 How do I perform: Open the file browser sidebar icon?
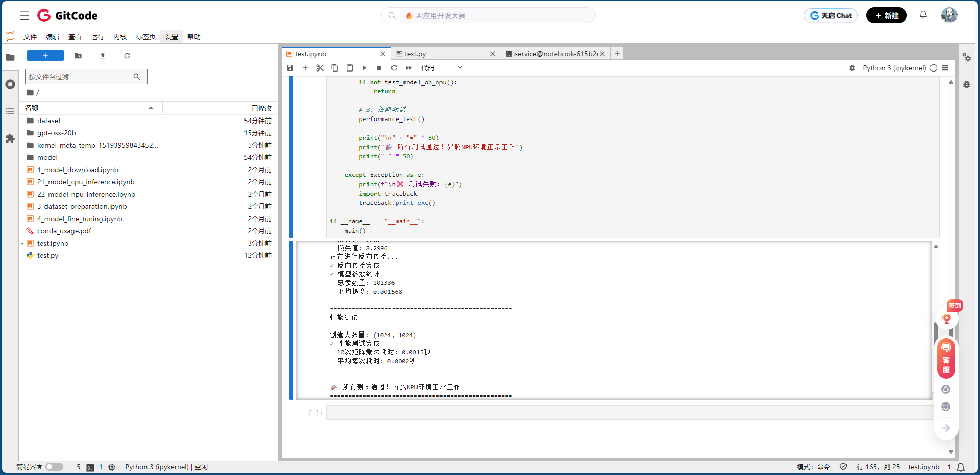10,57
